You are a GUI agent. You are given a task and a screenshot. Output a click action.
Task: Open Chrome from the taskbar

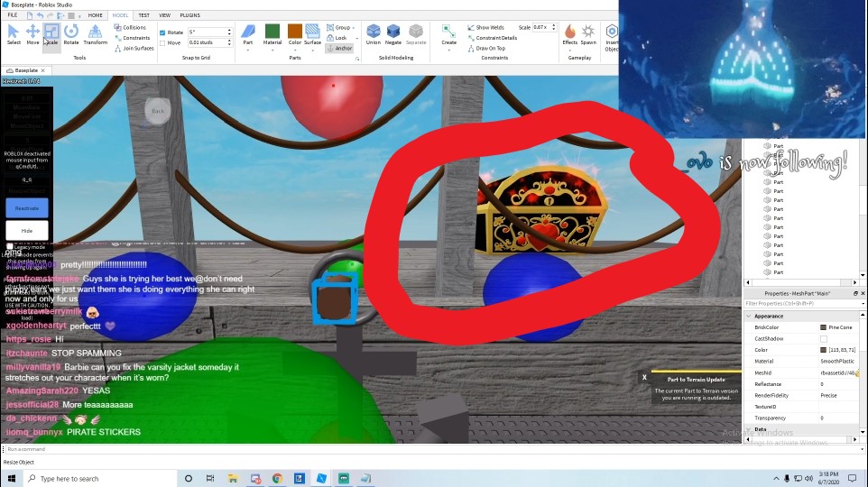277,478
